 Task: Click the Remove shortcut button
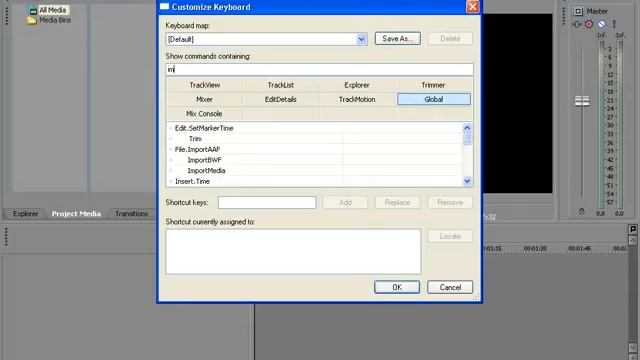coord(450,202)
